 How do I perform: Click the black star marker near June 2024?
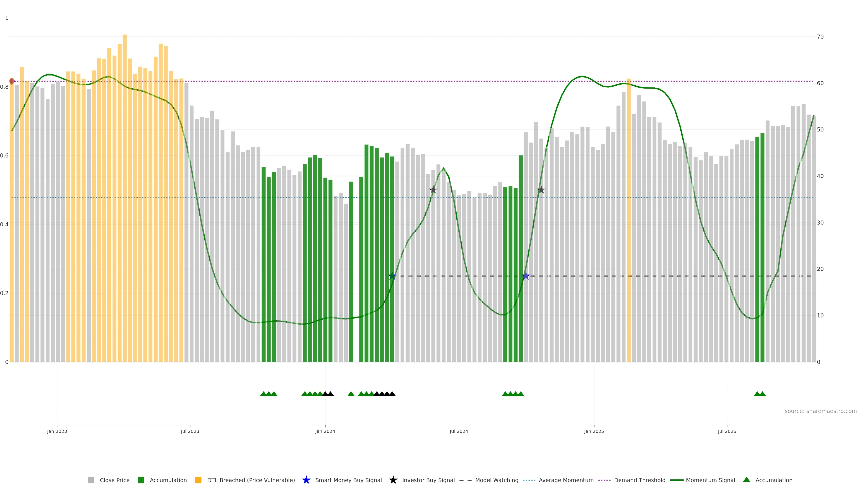coord(433,190)
